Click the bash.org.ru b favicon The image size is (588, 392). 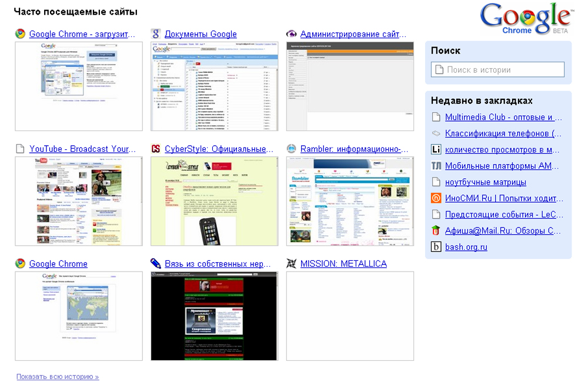click(436, 247)
